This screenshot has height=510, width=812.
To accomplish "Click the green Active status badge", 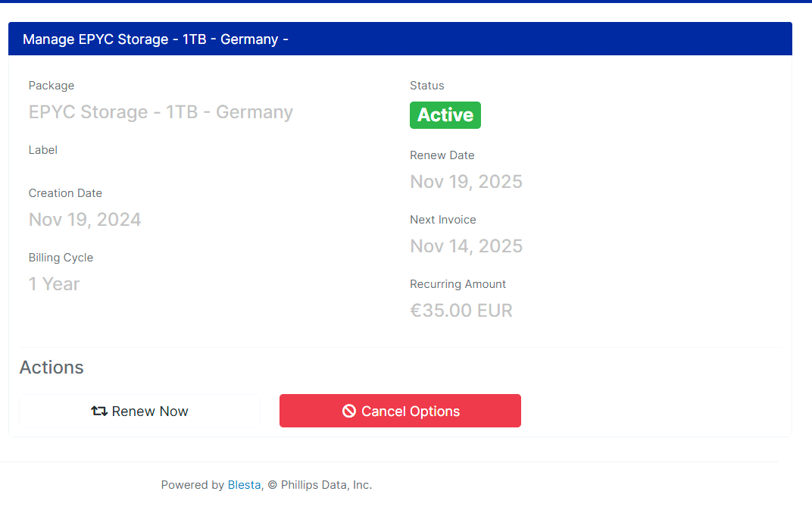I will coord(445,115).
